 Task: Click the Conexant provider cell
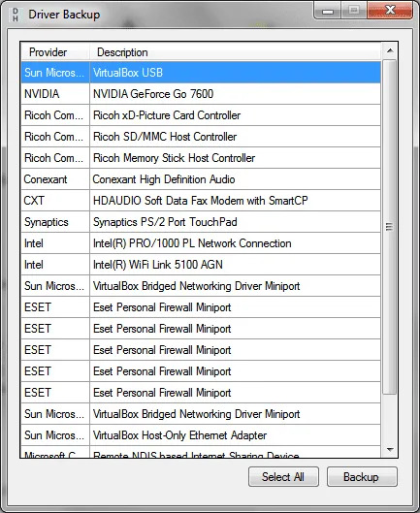pyautogui.click(x=55, y=179)
